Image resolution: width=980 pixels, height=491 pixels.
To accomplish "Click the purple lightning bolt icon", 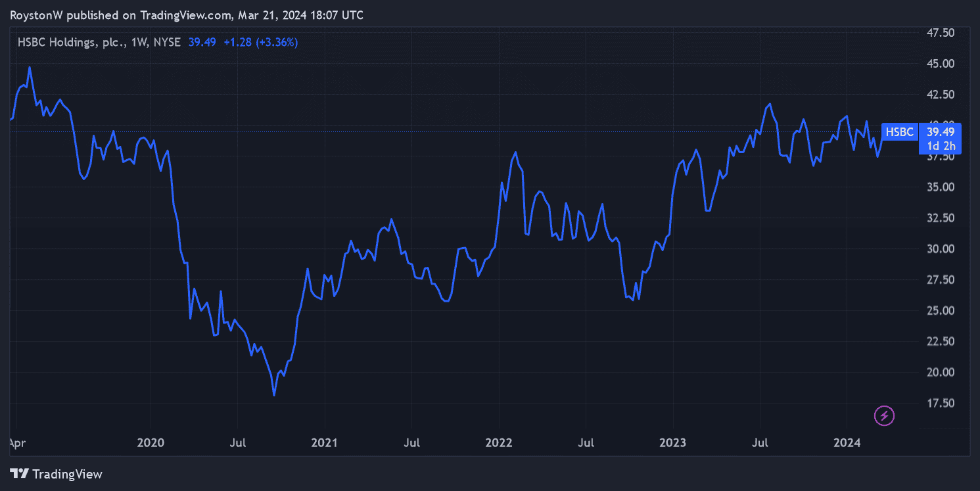I will pyautogui.click(x=884, y=415).
